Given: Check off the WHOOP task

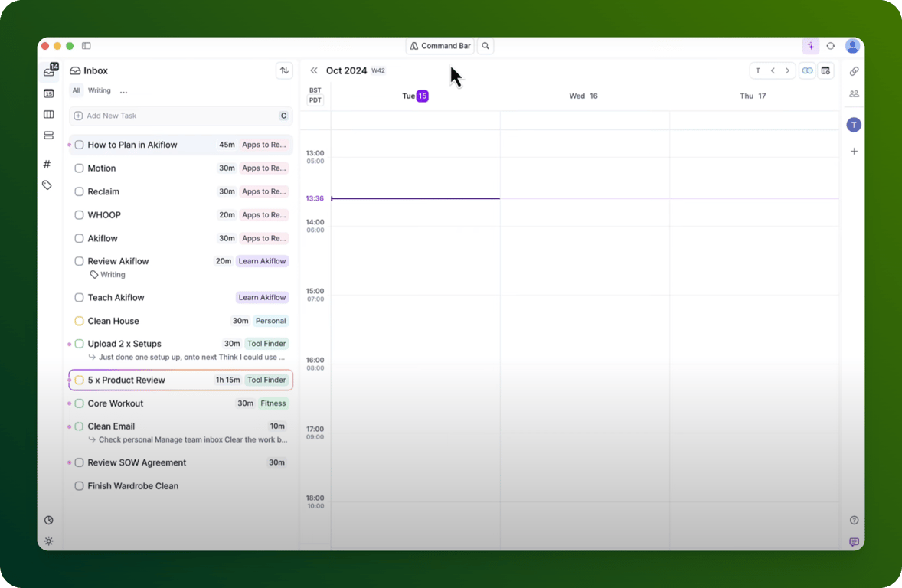Looking at the screenshot, I should pos(80,215).
